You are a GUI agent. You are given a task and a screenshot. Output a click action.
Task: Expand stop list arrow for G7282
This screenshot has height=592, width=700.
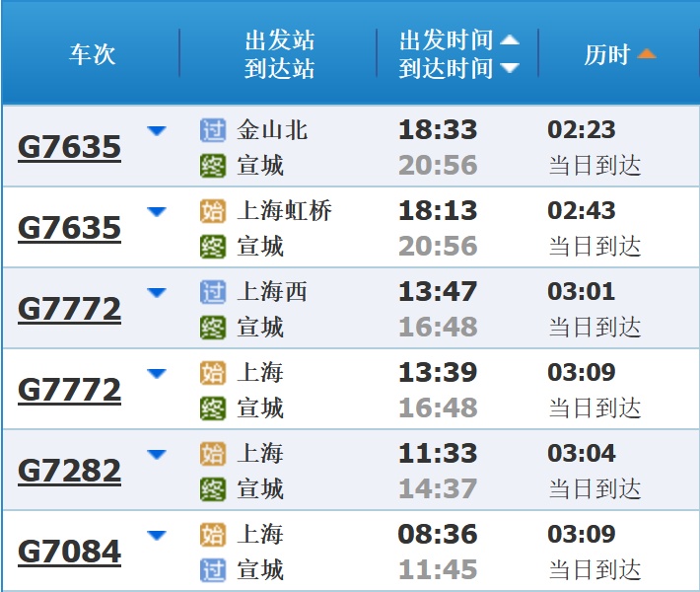pyautogui.click(x=156, y=454)
